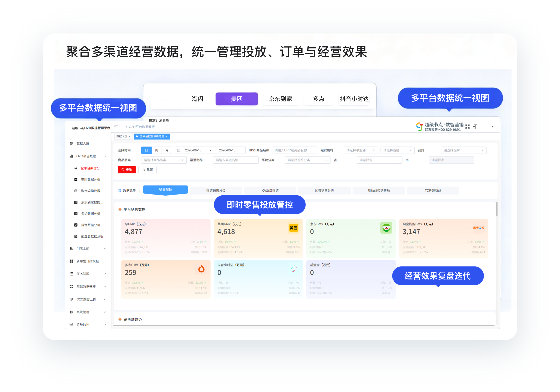Click the 重置 button

[x=148, y=170]
